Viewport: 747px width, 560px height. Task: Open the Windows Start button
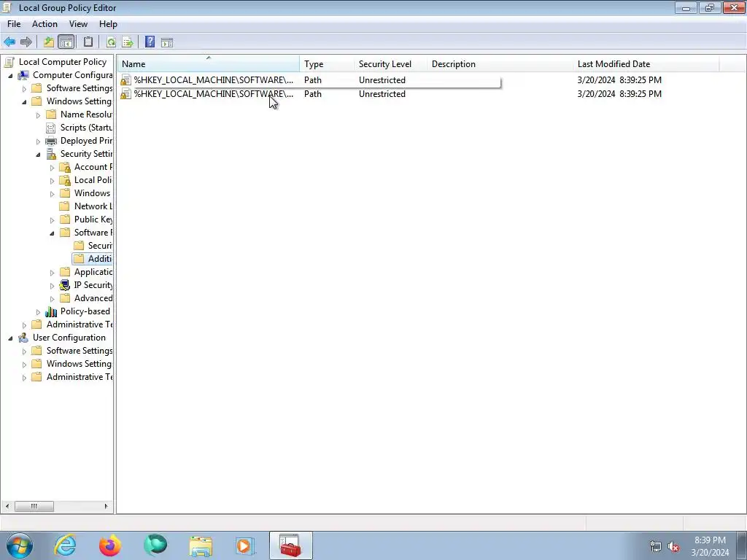pyautogui.click(x=20, y=545)
